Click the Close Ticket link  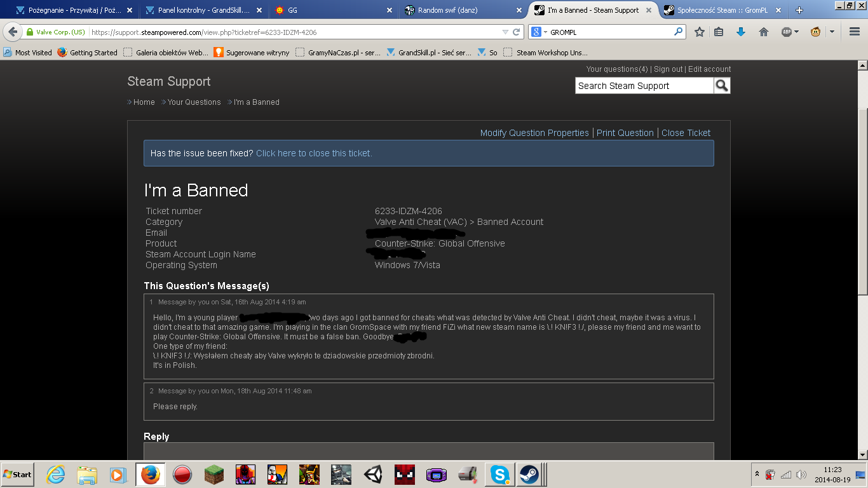tap(686, 133)
